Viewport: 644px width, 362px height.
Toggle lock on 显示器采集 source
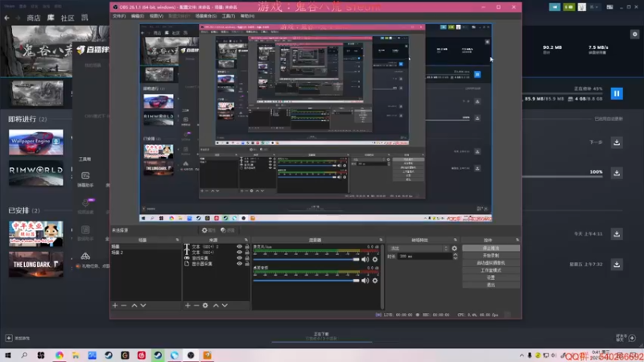[247, 264]
